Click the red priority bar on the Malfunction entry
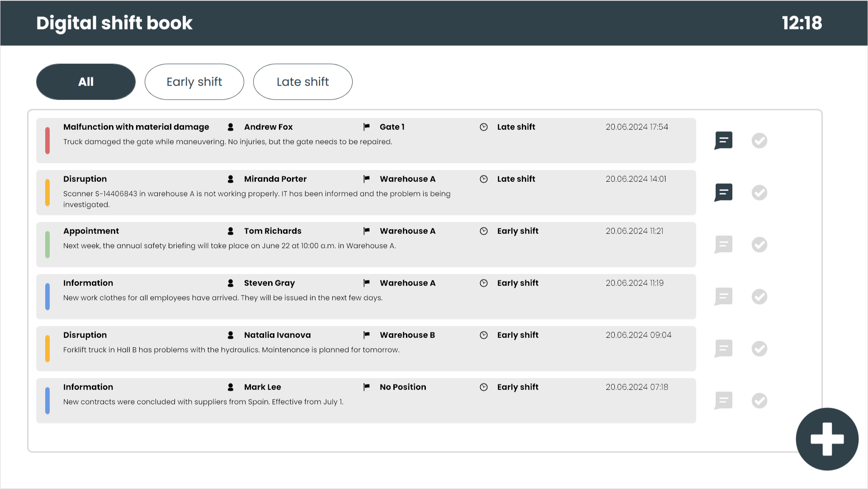Screen dimensions: 868x489 [x=47, y=140]
